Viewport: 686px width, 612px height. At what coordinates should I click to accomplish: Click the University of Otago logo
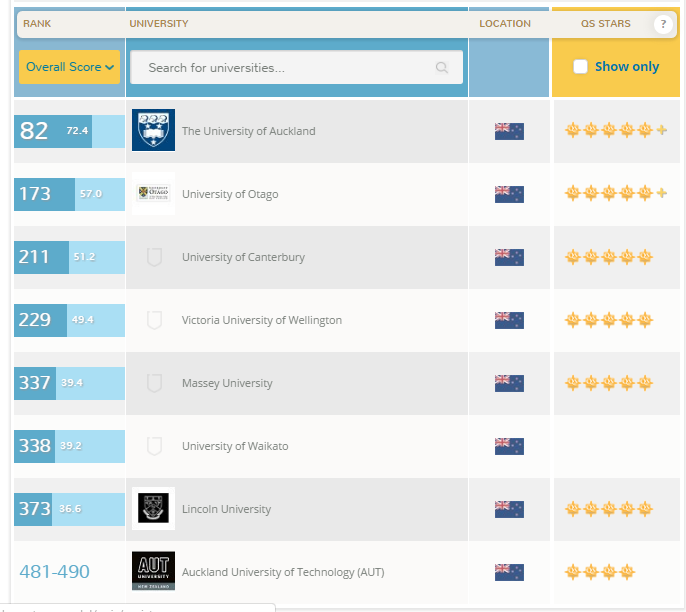click(154, 193)
